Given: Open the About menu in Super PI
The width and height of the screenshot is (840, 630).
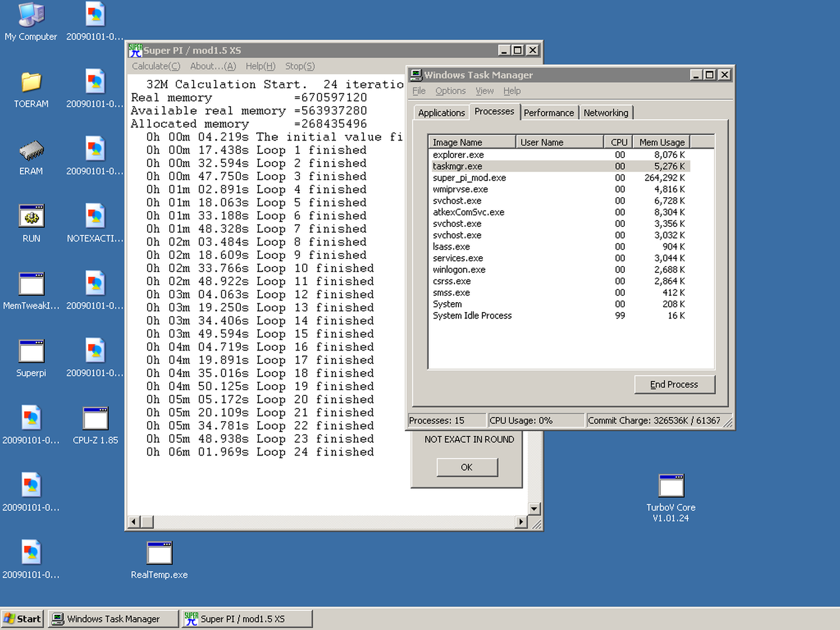Looking at the screenshot, I should [x=213, y=66].
